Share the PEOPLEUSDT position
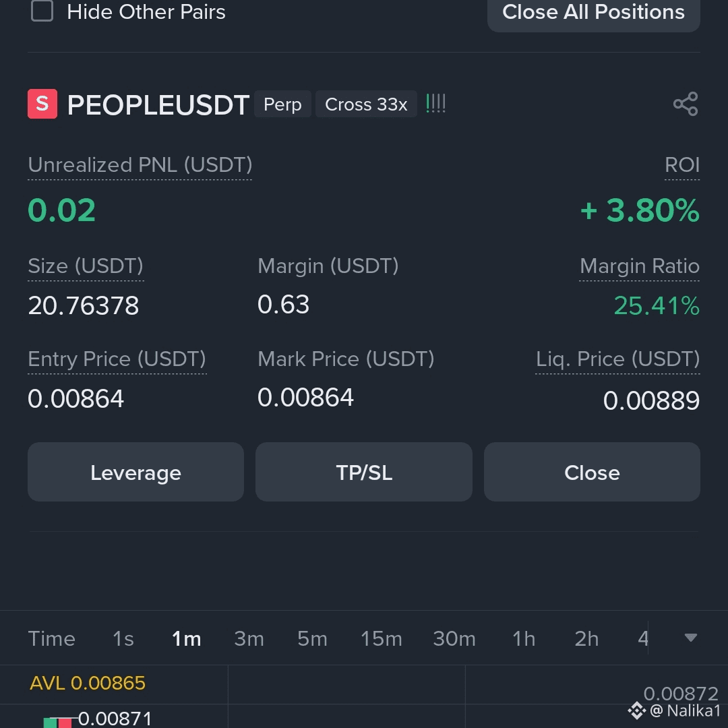728x728 pixels. coord(686,104)
